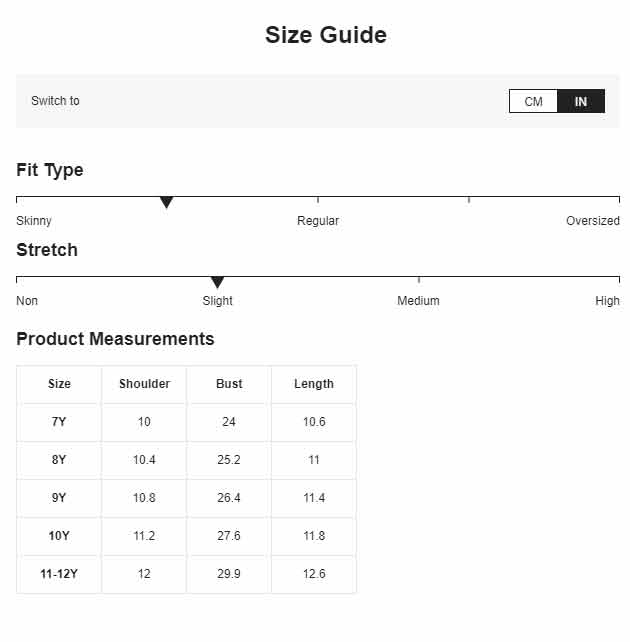Click the 11-12Y size row label
The width and height of the screenshot is (630, 642).
pyautogui.click(x=59, y=574)
